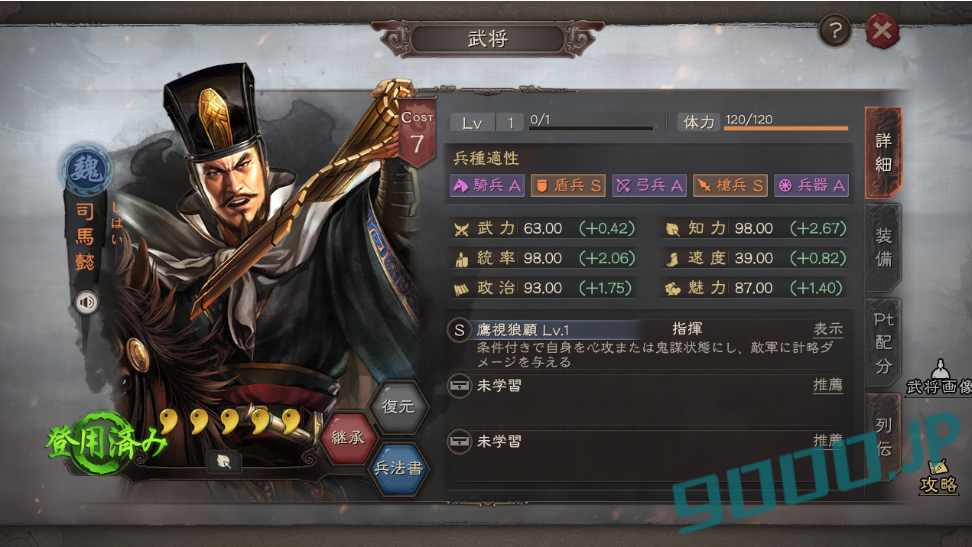Click the blue 兵法書 hexagon button

click(x=398, y=468)
